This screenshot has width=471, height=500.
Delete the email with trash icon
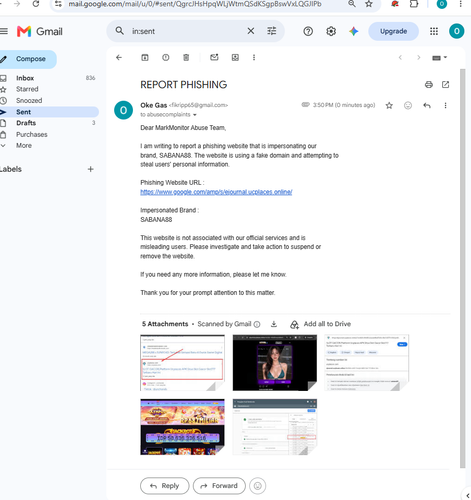coord(186,57)
